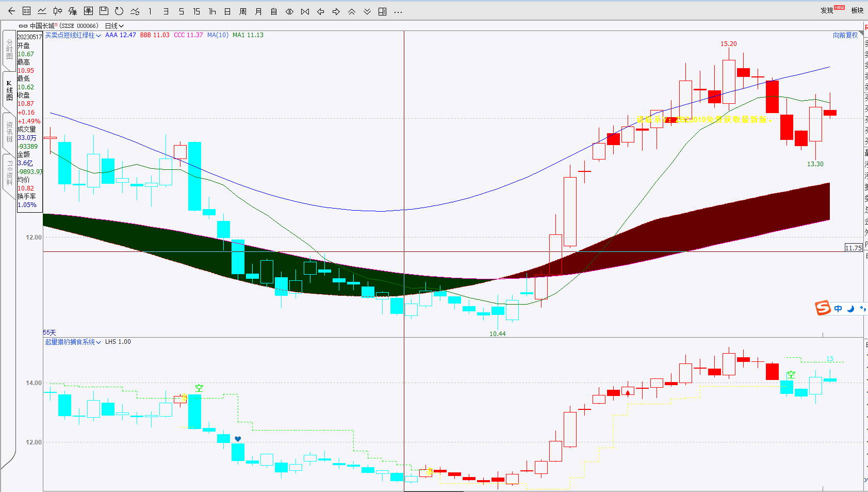The height and width of the screenshot is (492, 868).
Task: Open the boxed chart info icon
Action: tap(88, 11)
